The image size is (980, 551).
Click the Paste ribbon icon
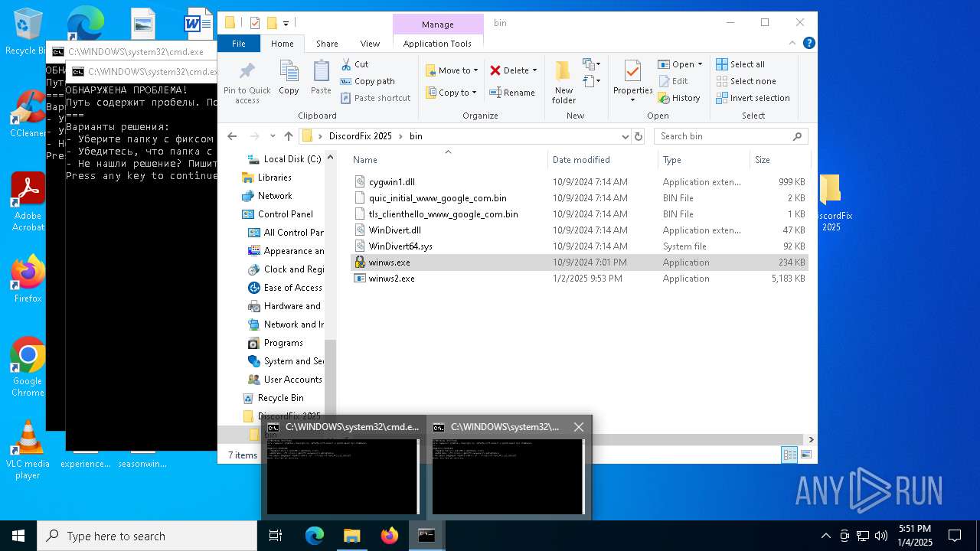point(321,78)
